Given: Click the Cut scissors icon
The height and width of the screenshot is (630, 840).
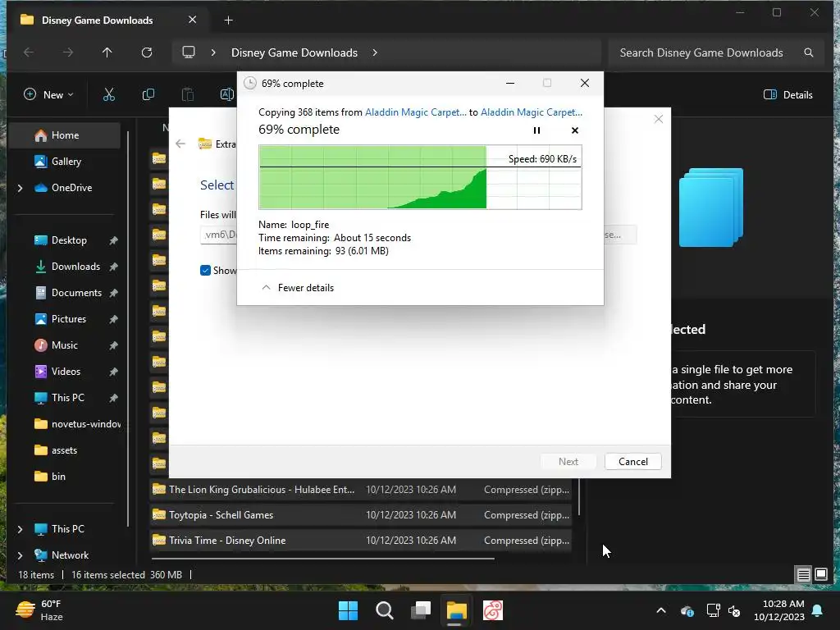Looking at the screenshot, I should [x=109, y=95].
